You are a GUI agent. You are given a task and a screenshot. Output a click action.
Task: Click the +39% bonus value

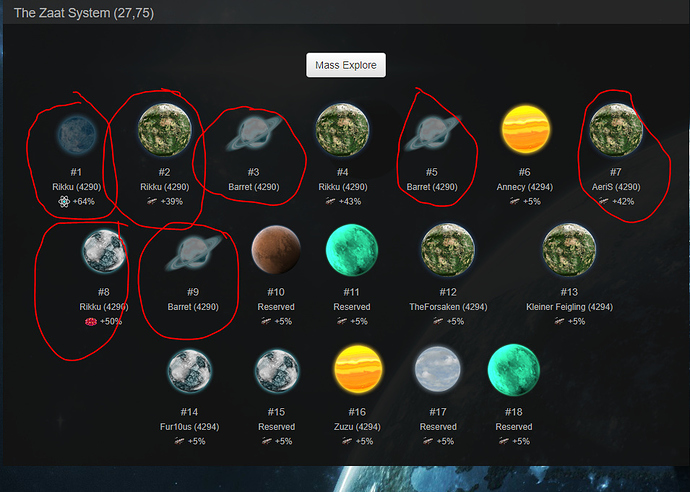(x=172, y=202)
